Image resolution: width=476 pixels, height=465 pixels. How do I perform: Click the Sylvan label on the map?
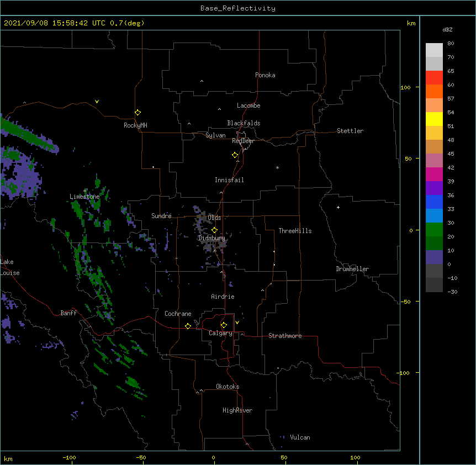(x=215, y=135)
